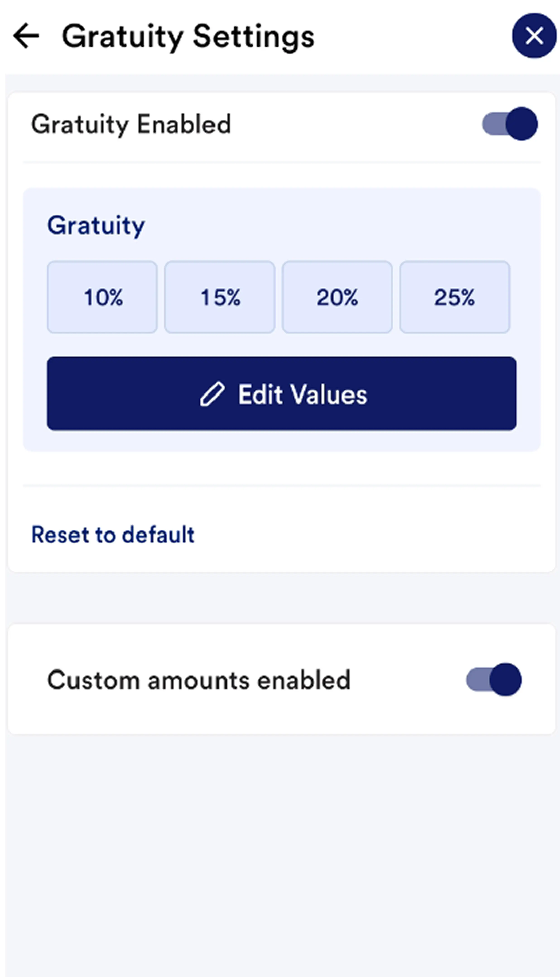Click the percent sign in the 25% box
560x977 pixels.
tap(466, 297)
